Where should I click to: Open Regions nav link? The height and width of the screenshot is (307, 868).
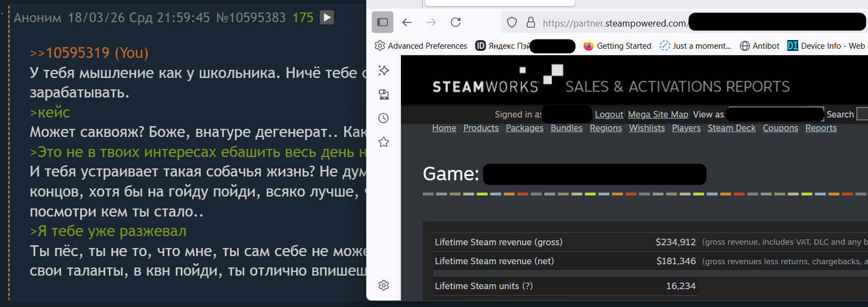click(x=606, y=128)
